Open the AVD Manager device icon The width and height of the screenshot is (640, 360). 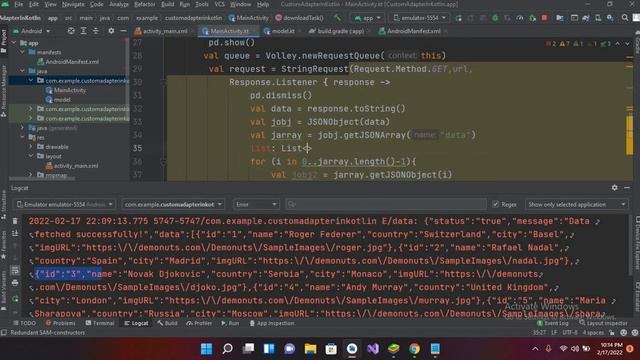tap(598, 18)
